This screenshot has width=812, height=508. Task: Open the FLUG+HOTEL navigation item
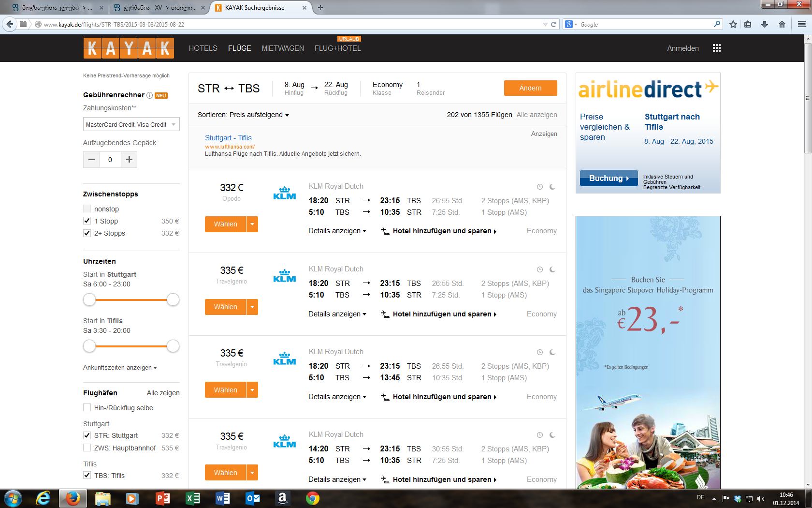[x=338, y=48]
